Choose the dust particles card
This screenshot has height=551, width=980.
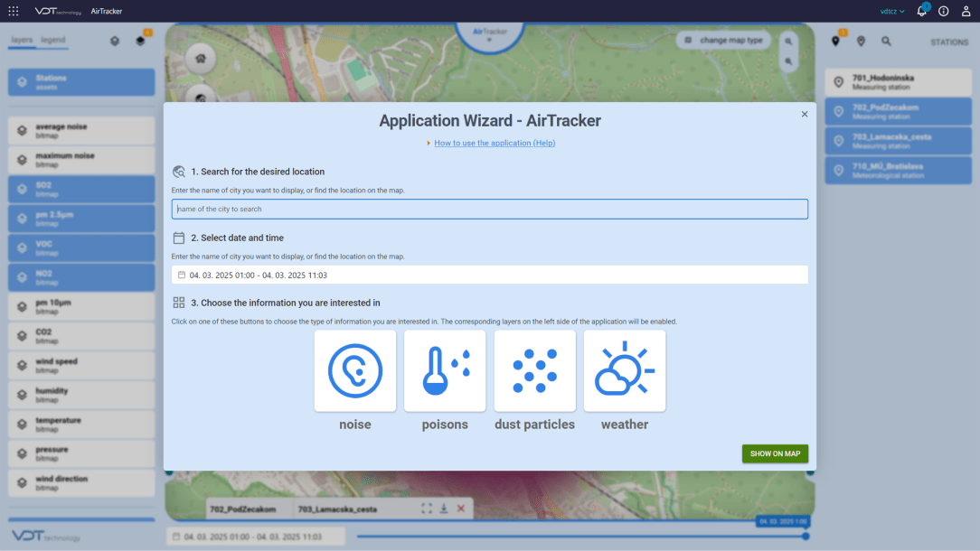535,371
